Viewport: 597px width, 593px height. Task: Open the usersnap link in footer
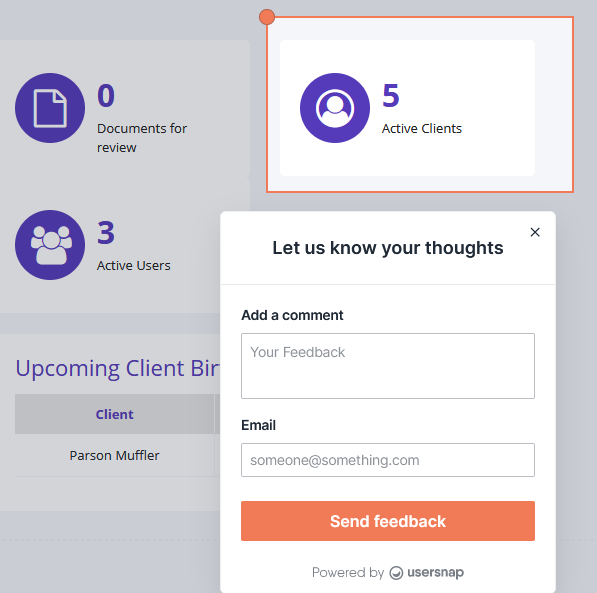pyautogui.click(x=435, y=572)
